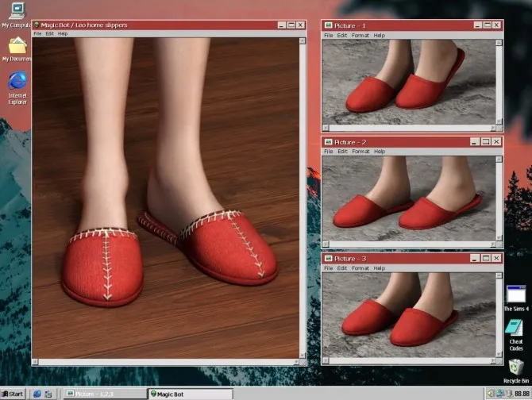The height and width of the screenshot is (400, 532).
Task: Open Help menu in Picture - 3 window
Action: click(380, 267)
